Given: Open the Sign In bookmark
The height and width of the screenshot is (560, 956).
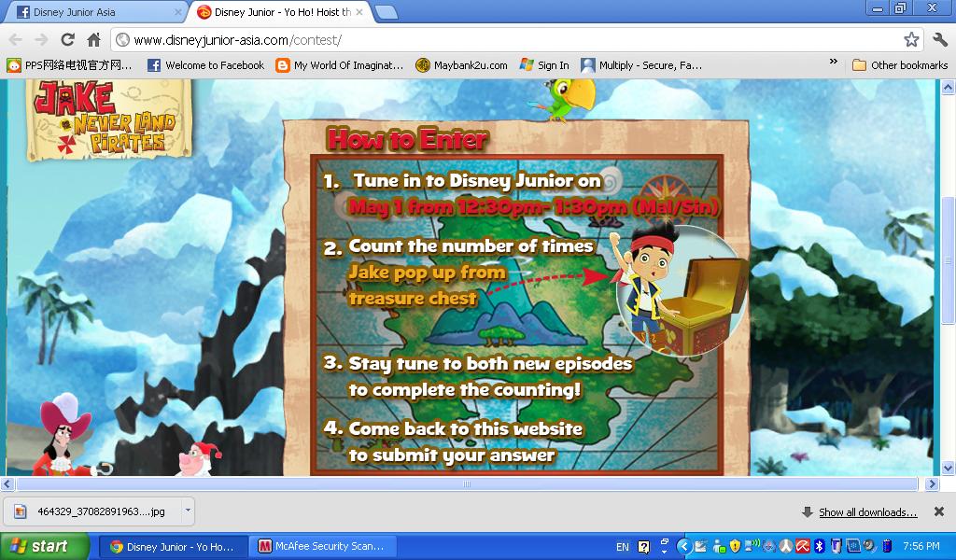Looking at the screenshot, I should (x=544, y=65).
